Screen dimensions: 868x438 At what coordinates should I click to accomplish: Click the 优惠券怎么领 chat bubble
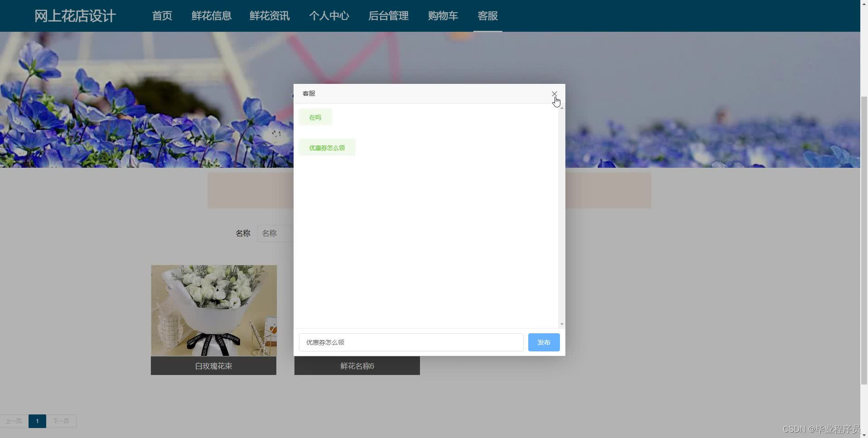[327, 148]
